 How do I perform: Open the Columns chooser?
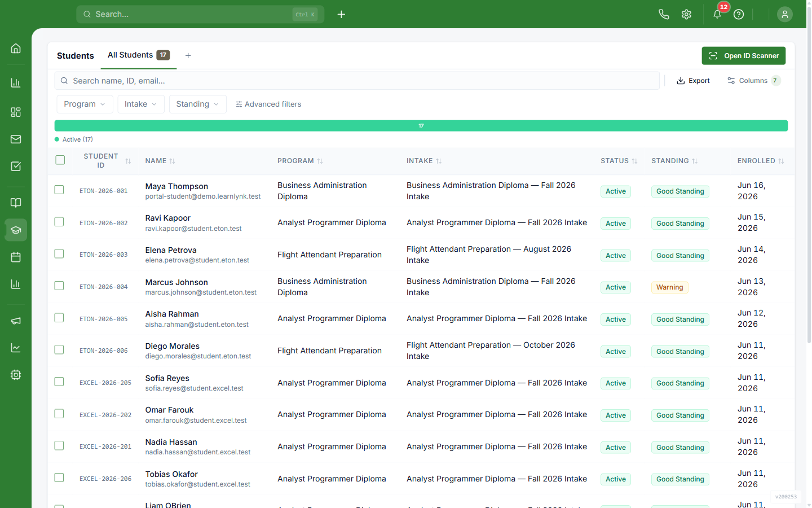(x=753, y=81)
